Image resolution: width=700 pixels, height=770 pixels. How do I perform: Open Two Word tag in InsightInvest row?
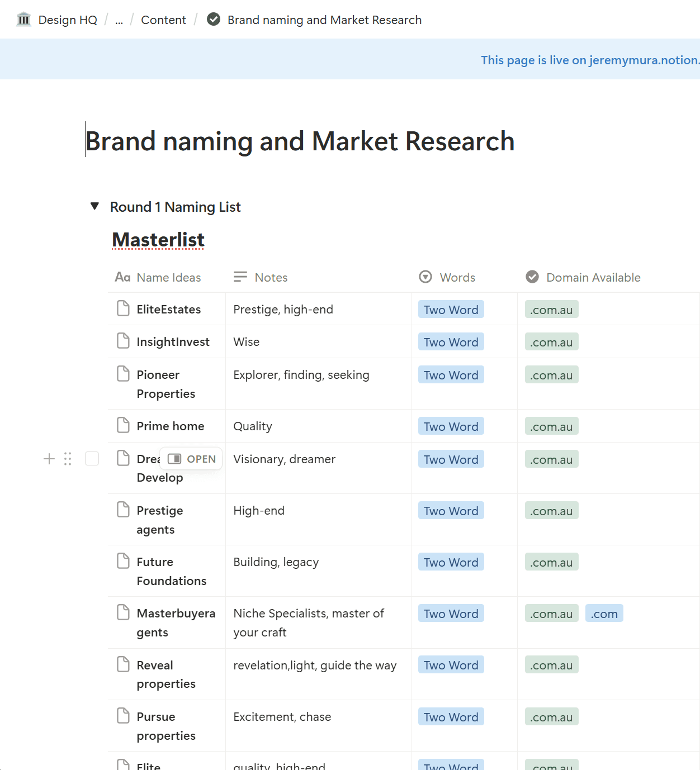click(x=451, y=342)
